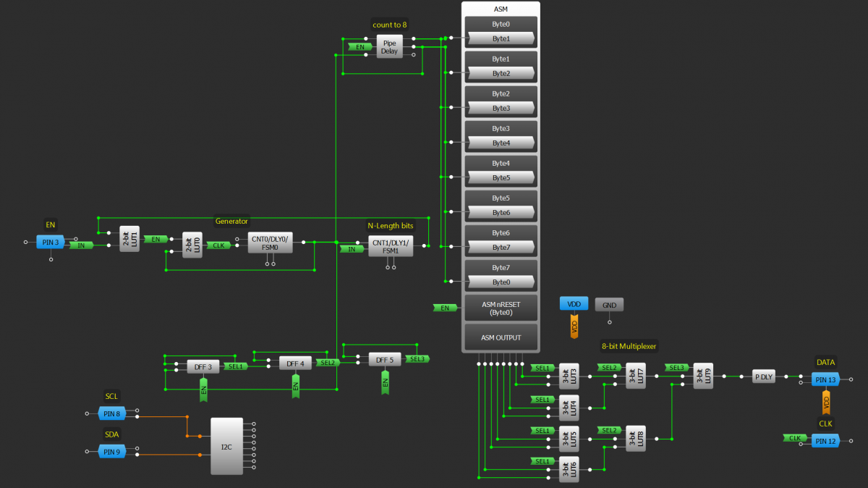Select the Pipe Delay block
This screenshot has height=488, width=868.
pos(389,46)
